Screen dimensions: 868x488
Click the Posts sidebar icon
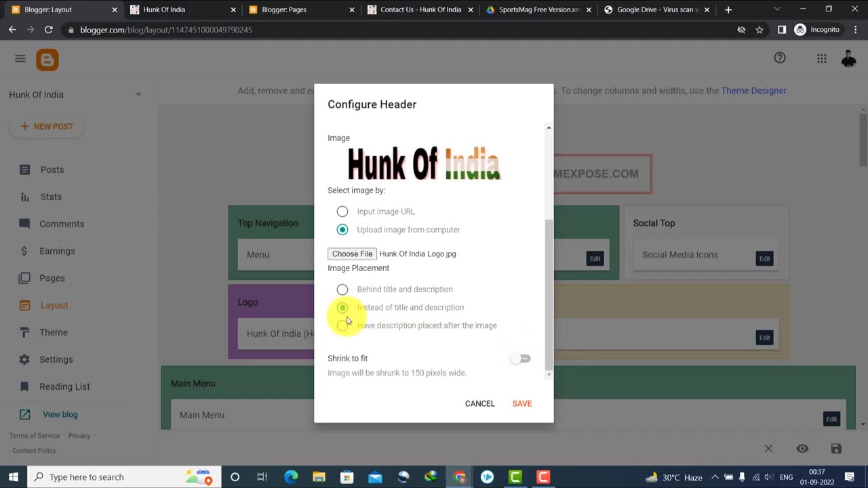(24, 169)
